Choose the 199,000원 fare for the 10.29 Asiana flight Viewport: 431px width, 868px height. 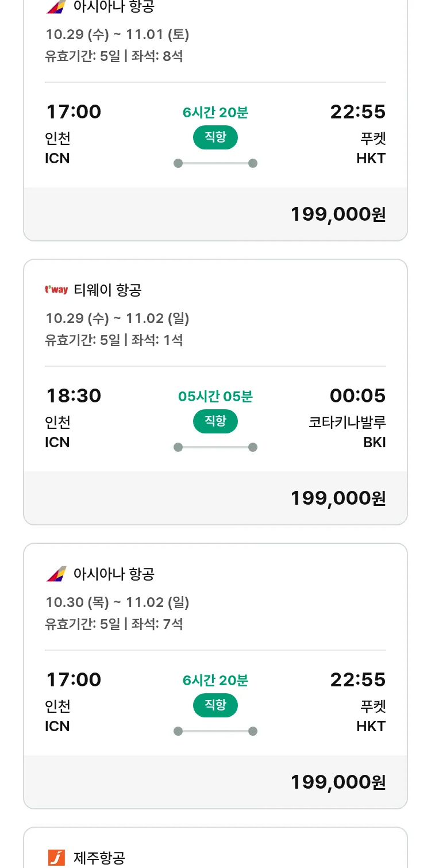[338, 214]
